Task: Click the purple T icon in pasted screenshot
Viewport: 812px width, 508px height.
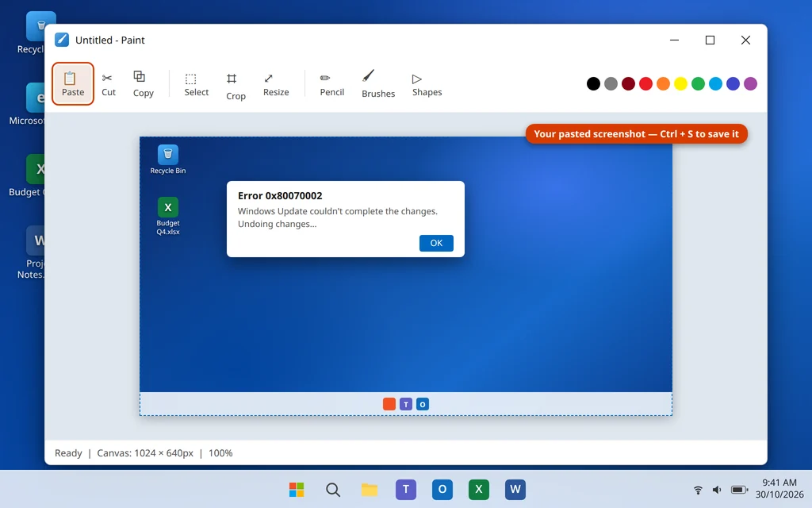Action: pos(406,404)
